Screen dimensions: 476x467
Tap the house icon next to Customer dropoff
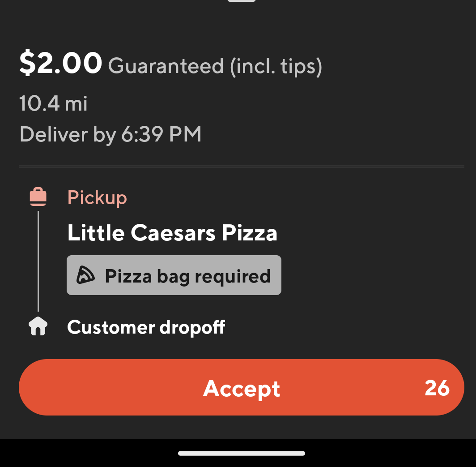click(38, 326)
